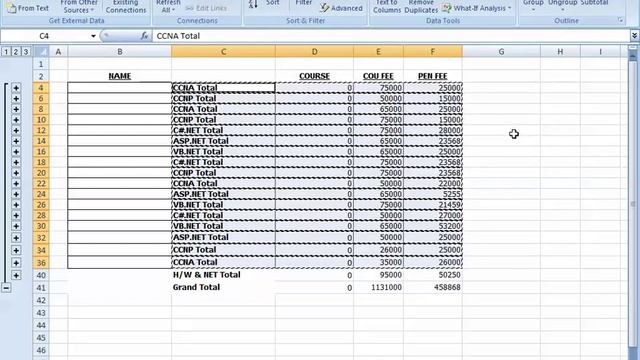This screenshot has width=640, height=360.
Task: Click inside the Name Box showing C4
Action: point(44,36)
